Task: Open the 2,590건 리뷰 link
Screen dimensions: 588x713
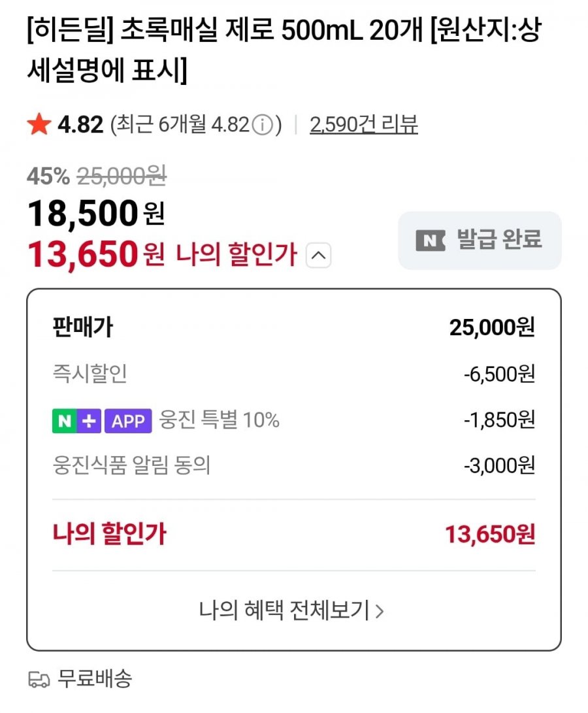Action: [x=364, y=124]
